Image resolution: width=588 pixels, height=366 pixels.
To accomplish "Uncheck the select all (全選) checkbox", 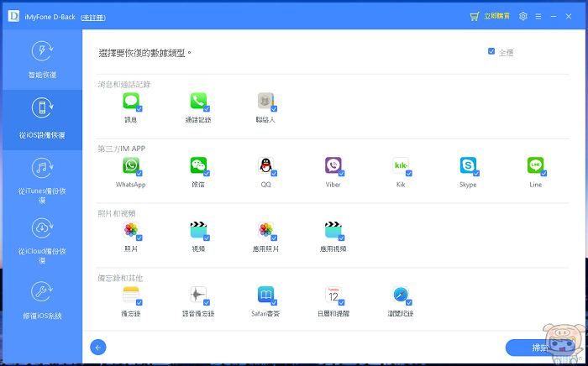I will [x=491, y=52].
